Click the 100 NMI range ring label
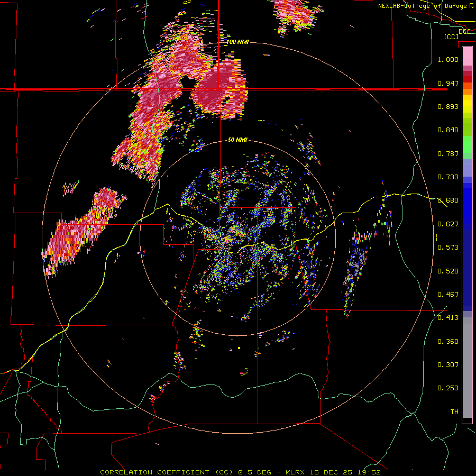 click(237, 42)
